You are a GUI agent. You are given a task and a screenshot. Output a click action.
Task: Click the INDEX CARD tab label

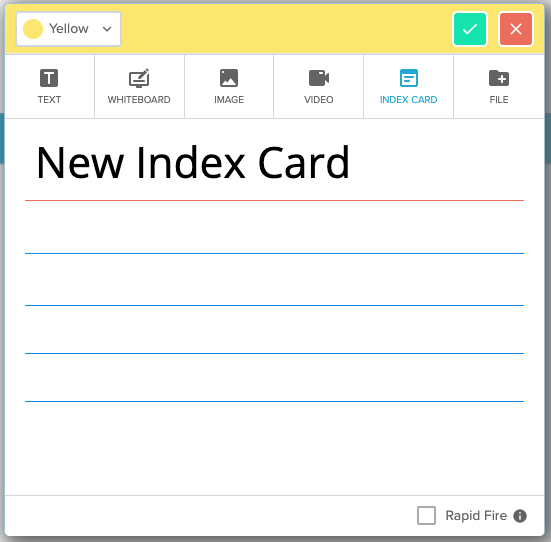pyautogui.click(x=409, y=99)
